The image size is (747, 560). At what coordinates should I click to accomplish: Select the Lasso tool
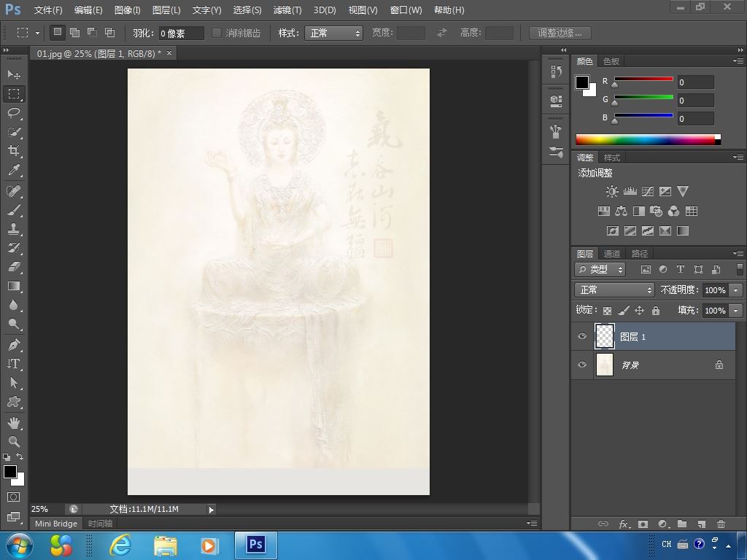point(14,113)
